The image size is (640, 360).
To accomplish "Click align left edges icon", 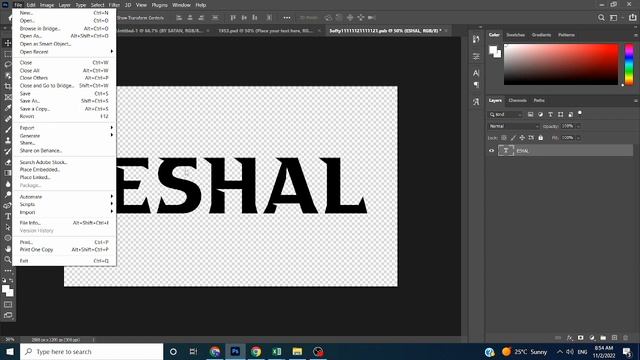I will point(179,18).
